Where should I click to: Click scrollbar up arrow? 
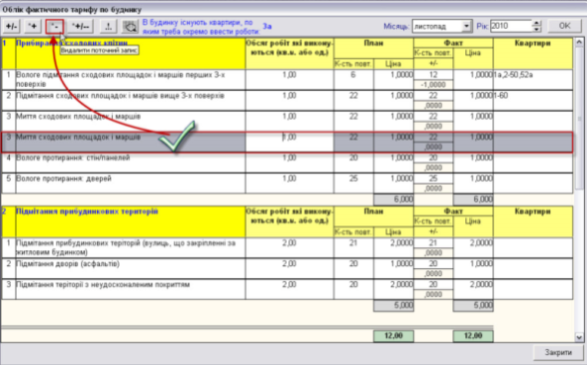(x=579, y=43)
